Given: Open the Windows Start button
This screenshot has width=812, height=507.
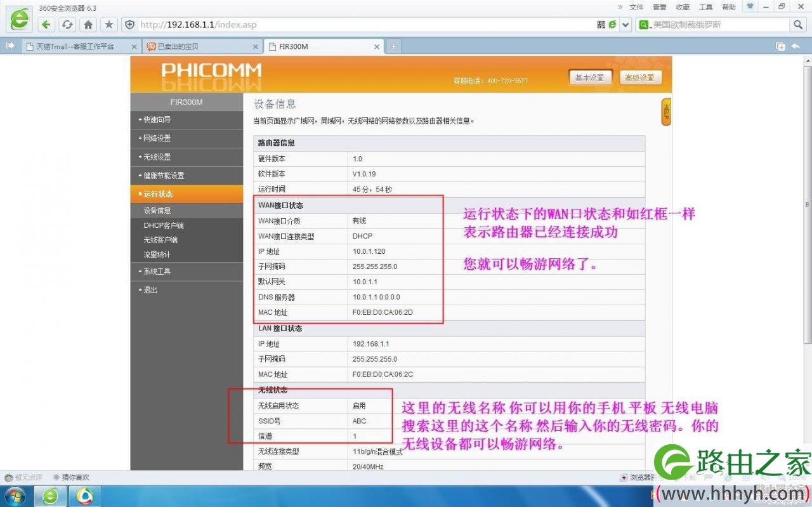Looking at the screenshot, I should [x=14, y=496].
